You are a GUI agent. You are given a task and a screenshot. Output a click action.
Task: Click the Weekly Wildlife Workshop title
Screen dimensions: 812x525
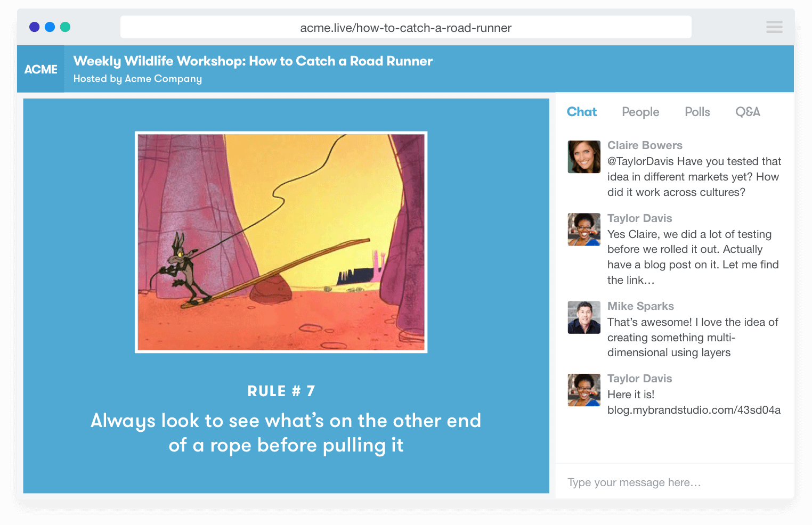tap(253, 61)
